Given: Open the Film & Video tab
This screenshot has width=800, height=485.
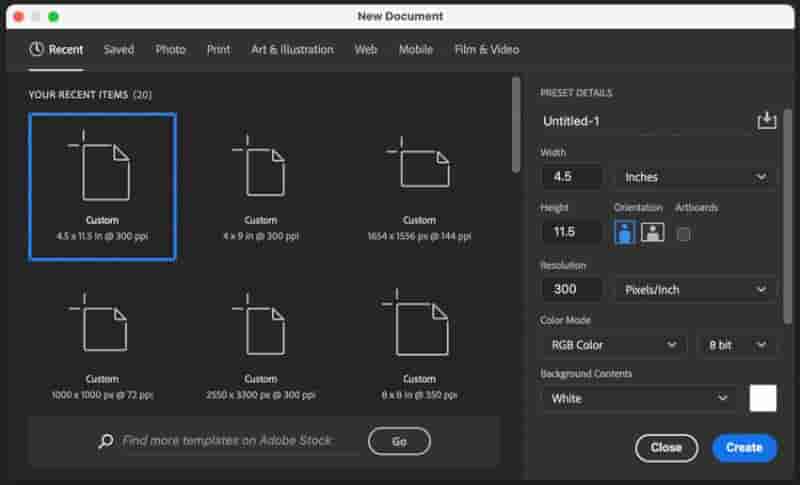Looking at the screenshot, I should coord(487,49).
